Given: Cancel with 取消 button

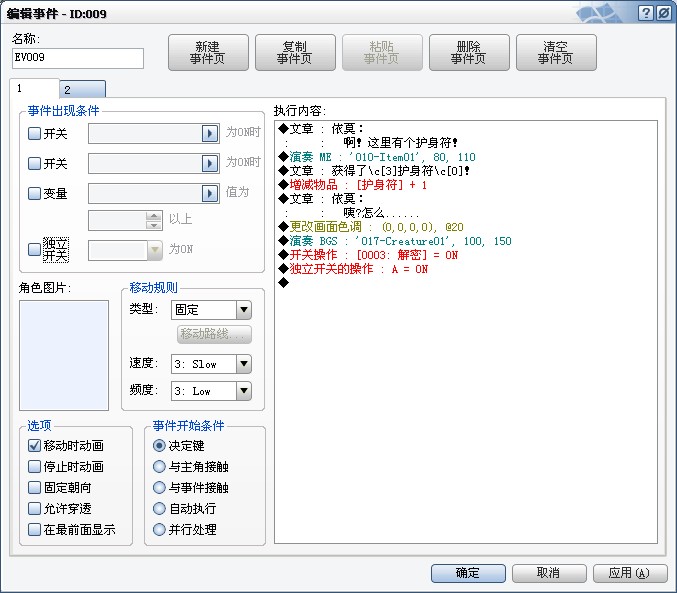Looking at the screenshot, I should (549, 573).
